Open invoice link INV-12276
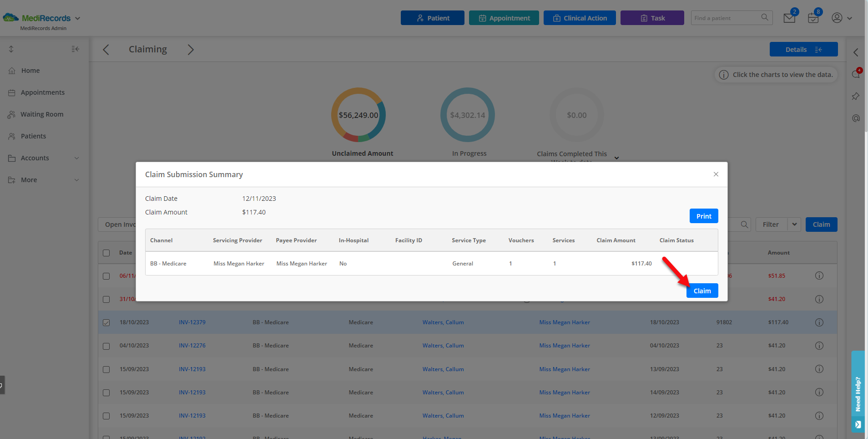 pos(192,346)
